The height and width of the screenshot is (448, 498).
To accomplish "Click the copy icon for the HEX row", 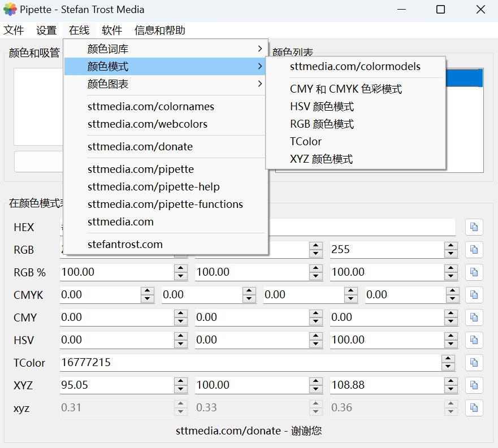I will 474,227.
